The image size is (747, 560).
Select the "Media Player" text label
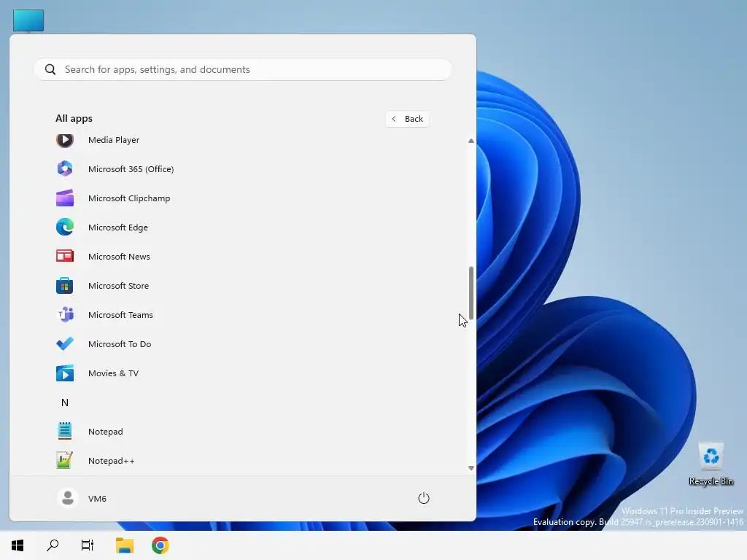click(114, 140)
